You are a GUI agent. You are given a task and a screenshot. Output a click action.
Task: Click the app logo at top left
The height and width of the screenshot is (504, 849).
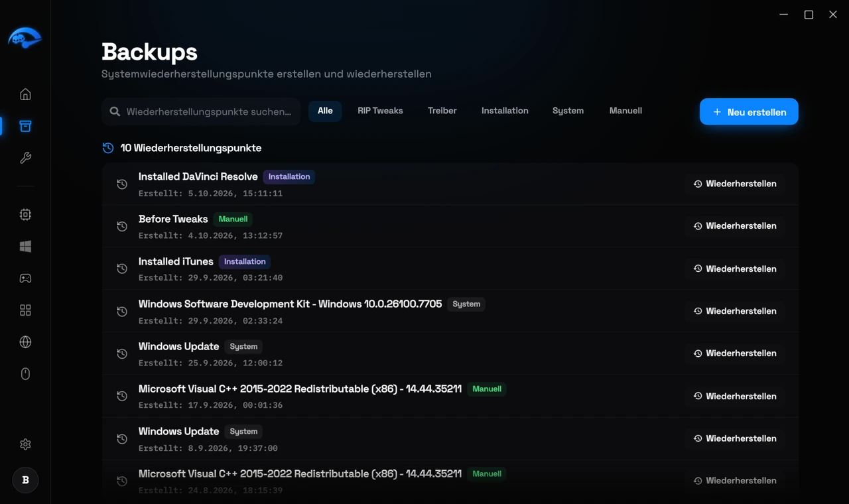click(25, 38)
